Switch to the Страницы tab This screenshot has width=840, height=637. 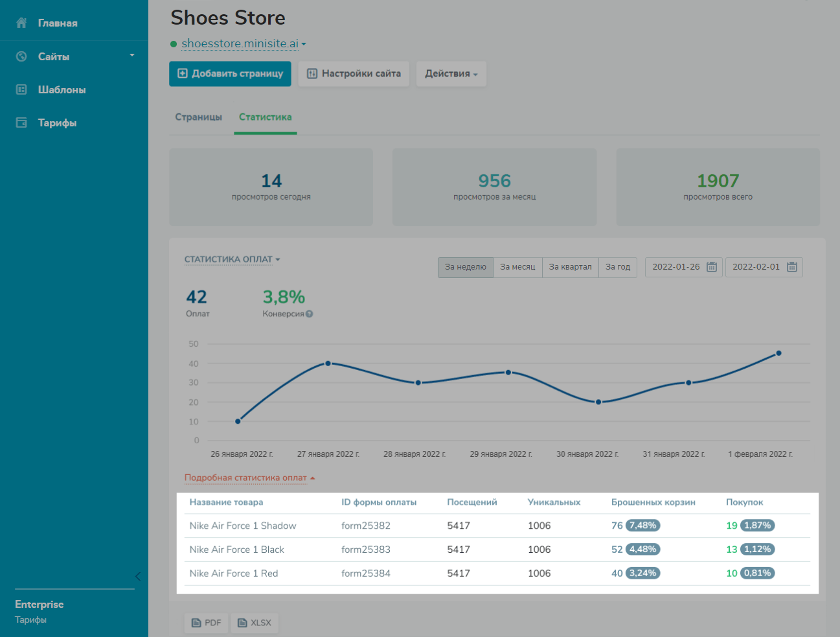(x=198, y=117)
